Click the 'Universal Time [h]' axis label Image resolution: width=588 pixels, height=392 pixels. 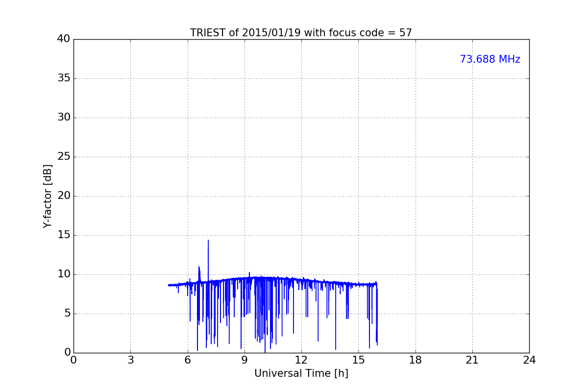coord(301,373)
